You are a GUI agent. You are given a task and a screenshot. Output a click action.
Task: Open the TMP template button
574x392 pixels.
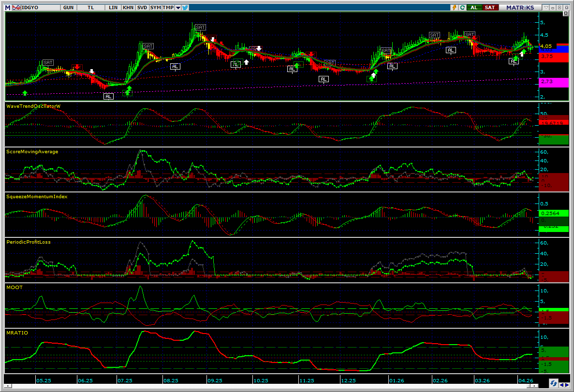tap(168, 7)
